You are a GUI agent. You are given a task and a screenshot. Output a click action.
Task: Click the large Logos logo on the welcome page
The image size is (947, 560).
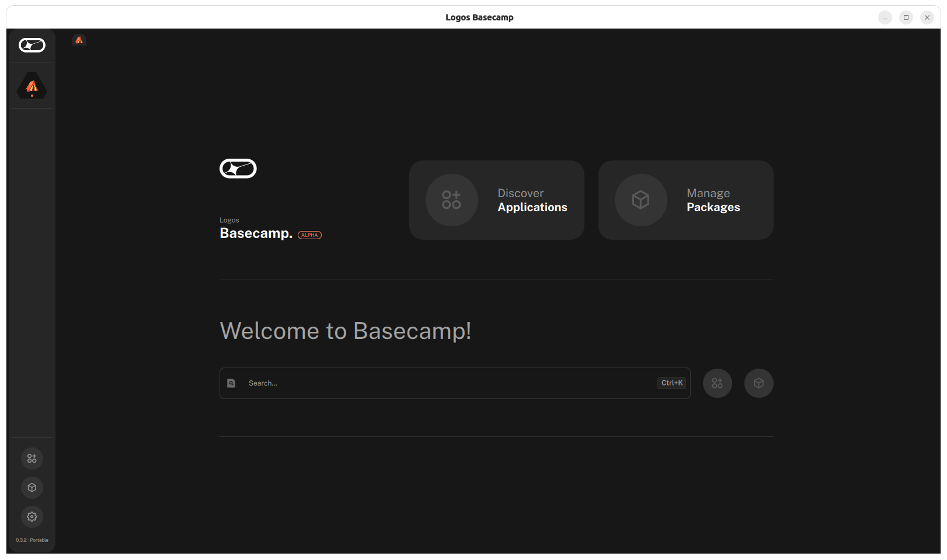pyautogui.click(x=238, y=169)
